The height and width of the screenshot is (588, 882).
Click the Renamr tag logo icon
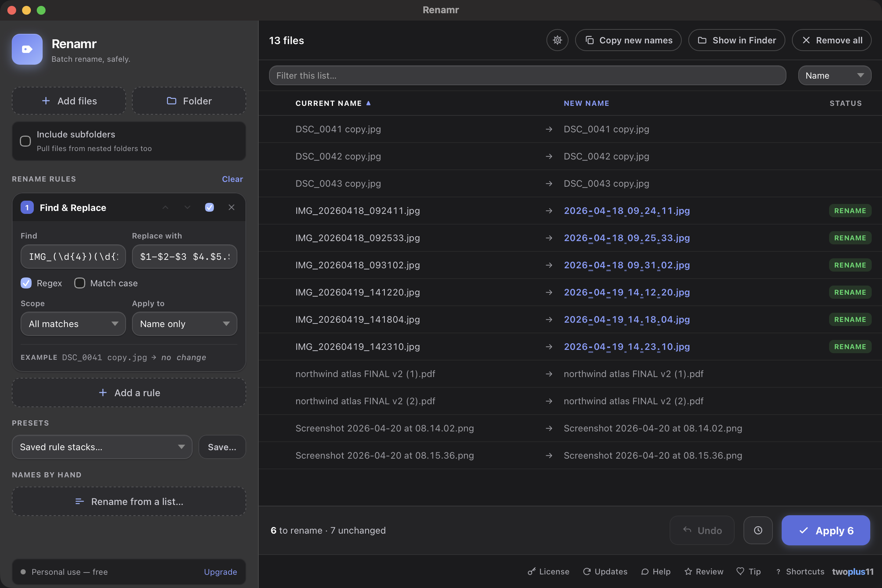click(x=27, y=49)
